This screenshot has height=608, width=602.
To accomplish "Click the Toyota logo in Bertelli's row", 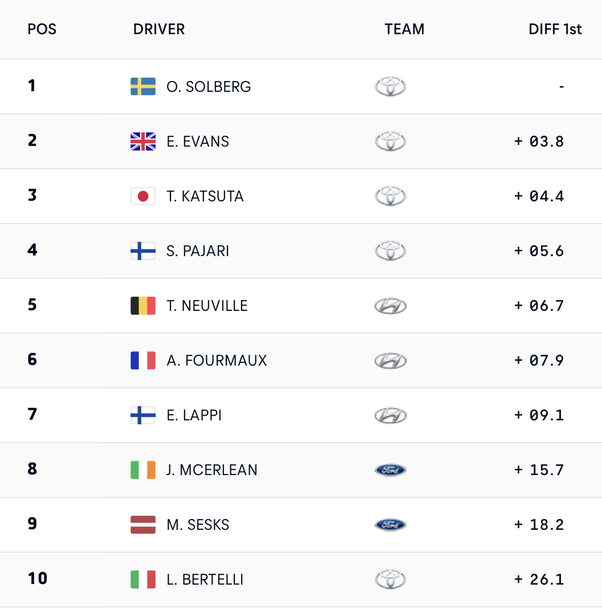I will [x=390, y=579].
